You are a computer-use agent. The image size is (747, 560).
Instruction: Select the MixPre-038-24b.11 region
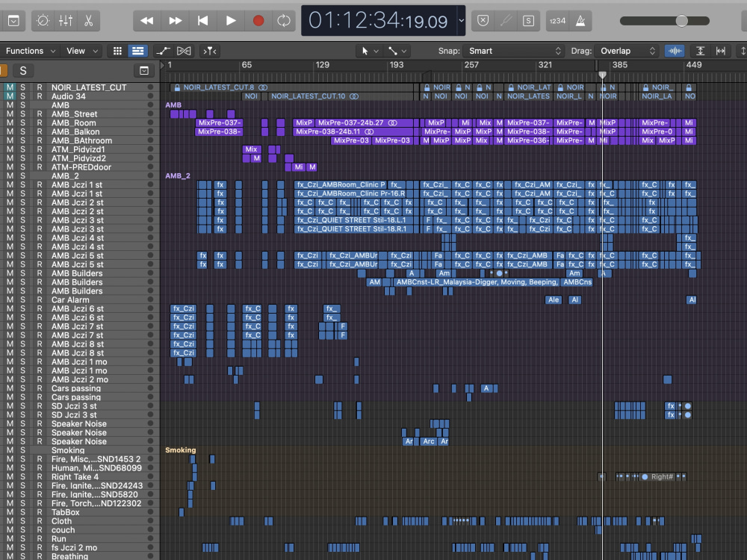click(x=353, y=131)
